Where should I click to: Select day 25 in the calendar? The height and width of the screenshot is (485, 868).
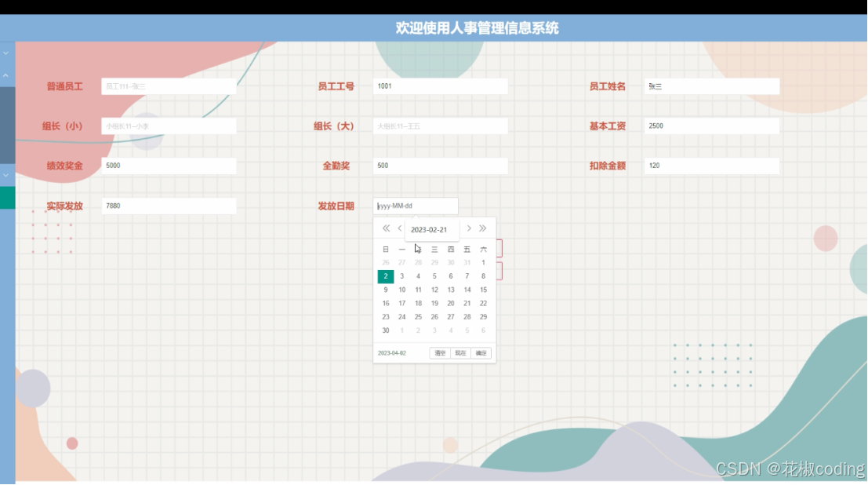pyautogui.click(x=418, y=317)
